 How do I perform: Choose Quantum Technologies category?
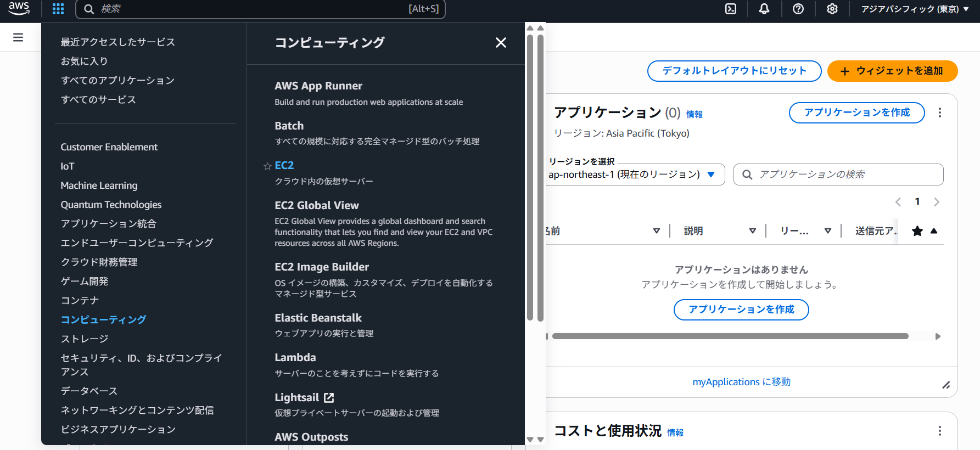click(x=111, y=205)
